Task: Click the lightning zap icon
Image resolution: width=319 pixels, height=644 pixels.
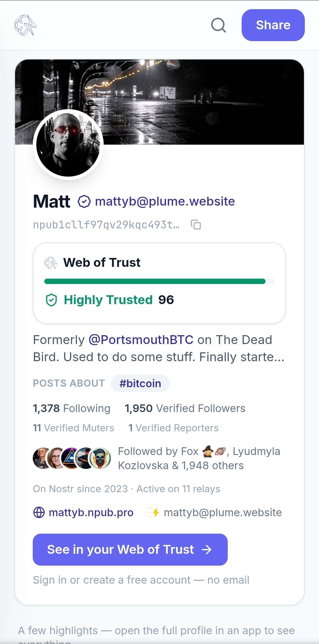Action: pyautogui.click(x=154, y=512)
